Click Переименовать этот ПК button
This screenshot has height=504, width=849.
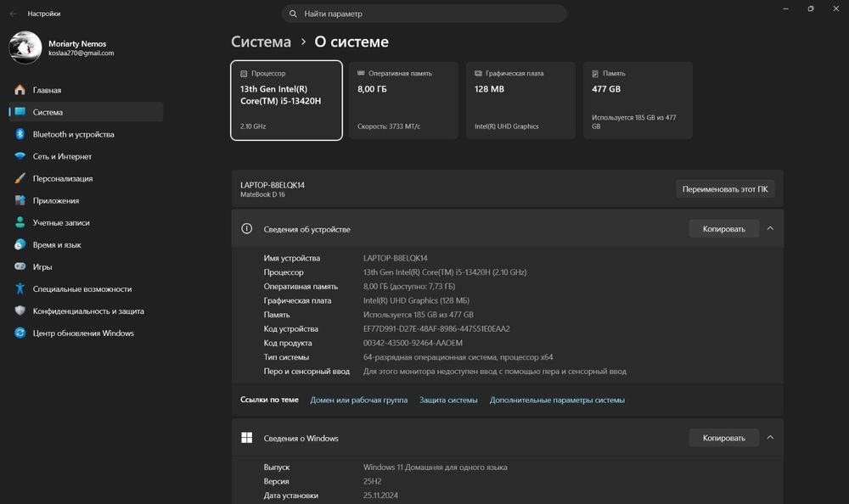point(725,189)
